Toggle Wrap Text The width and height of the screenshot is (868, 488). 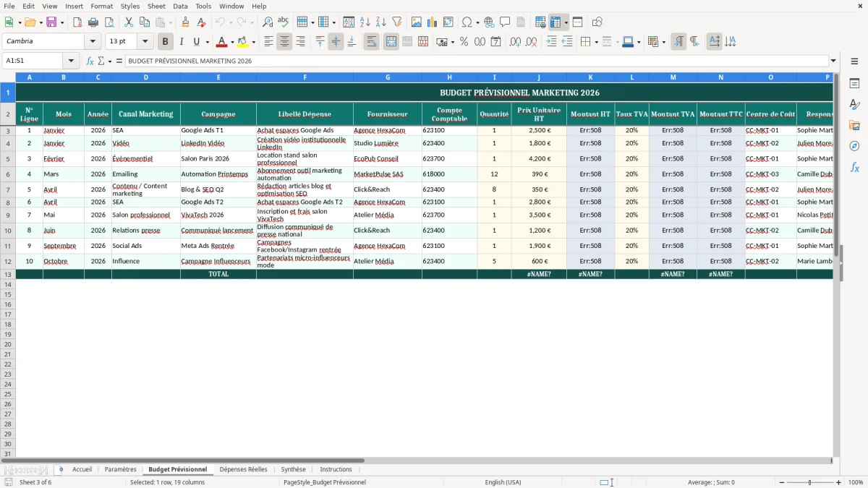[371, 42]
